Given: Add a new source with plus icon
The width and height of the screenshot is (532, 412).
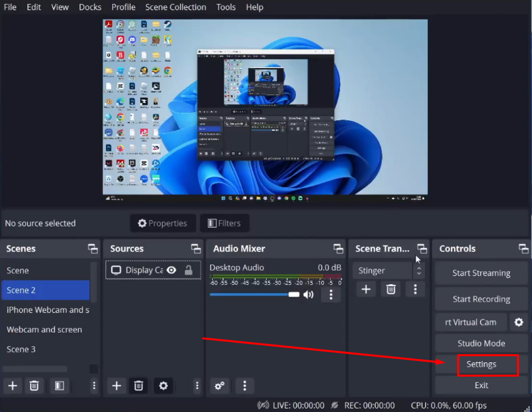Looking at the screenshot, I should 116,385.
